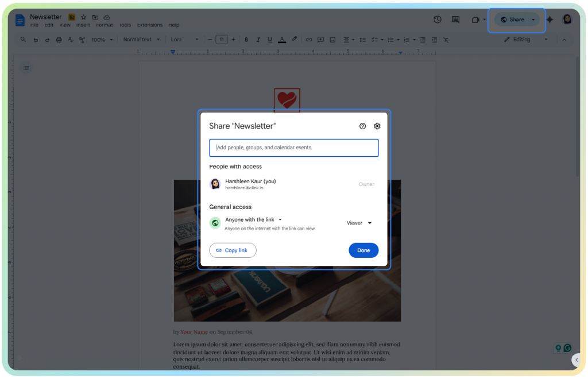Click the numbered list icon
The height and width of the screenshot is (379, 588).
click(x=407, y=40)
